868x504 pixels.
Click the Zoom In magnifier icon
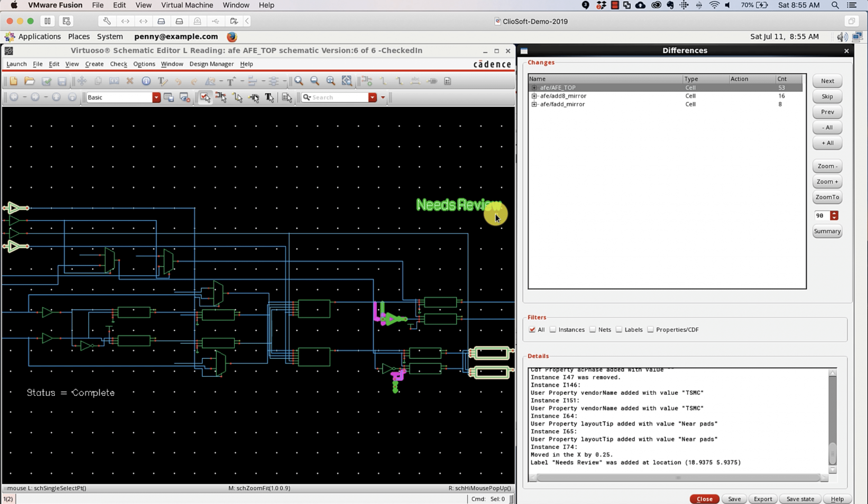click(x=299, y=81)
